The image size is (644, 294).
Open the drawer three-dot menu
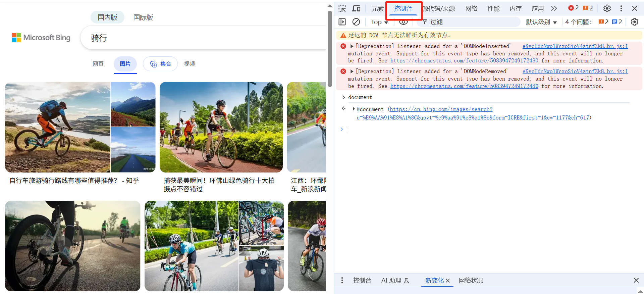coord(342,280)
